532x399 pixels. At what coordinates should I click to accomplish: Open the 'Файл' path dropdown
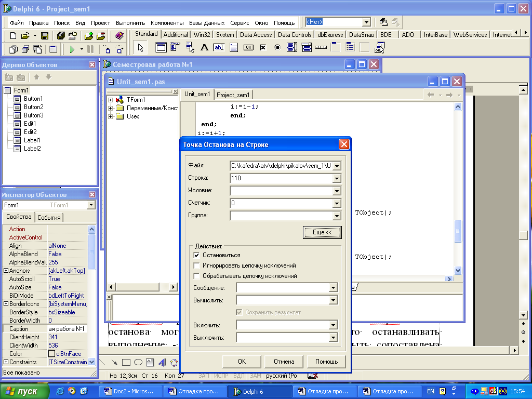(x=337, y=166)
